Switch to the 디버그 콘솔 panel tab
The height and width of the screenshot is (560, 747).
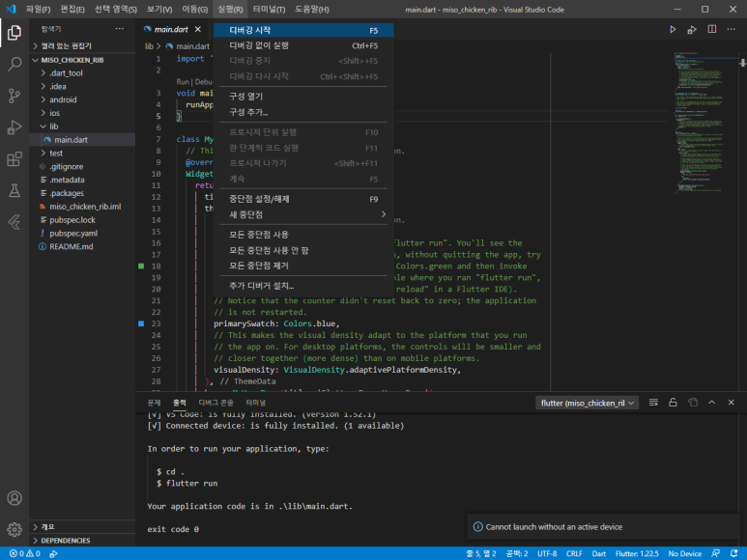pos(216,403)
